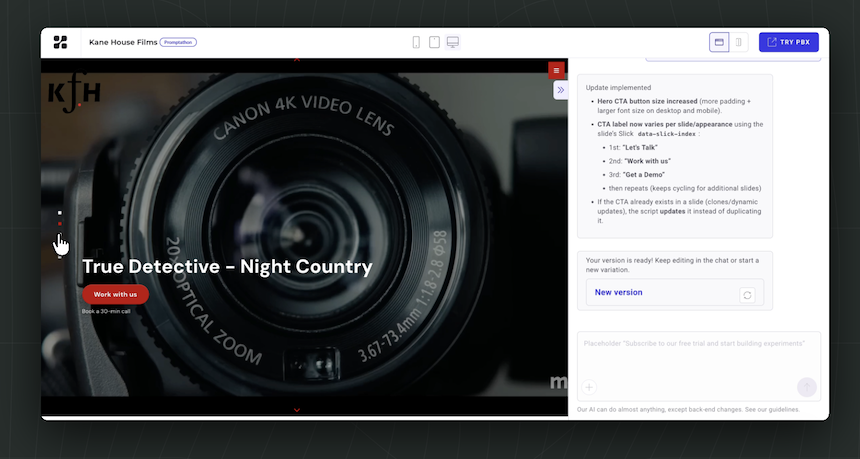Select the white slide indicator dot
The height and width of the screenshot is (459, 860).
[60, 213]
